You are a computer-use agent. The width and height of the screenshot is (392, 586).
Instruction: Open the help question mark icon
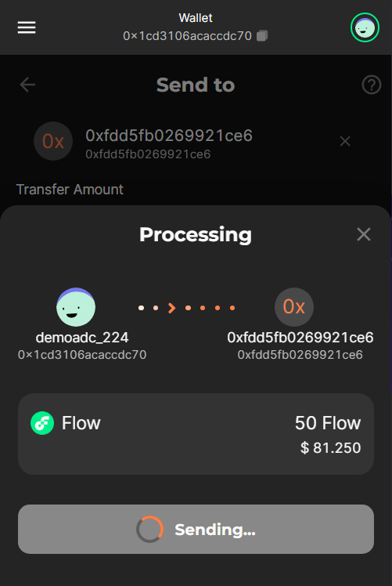[372, 85]
